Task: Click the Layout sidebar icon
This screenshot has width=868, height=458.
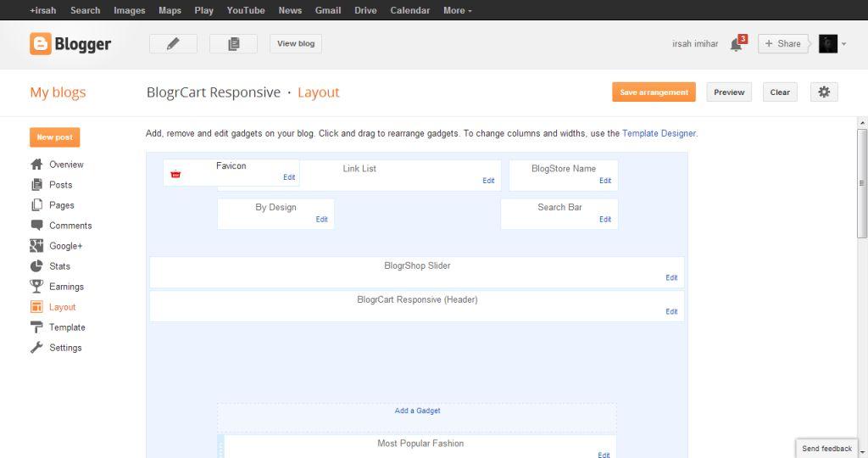Action: [x=36, y=307]
